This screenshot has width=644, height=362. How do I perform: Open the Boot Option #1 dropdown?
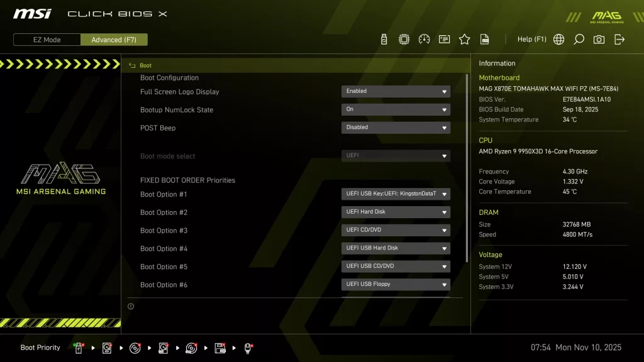point(395,194)
